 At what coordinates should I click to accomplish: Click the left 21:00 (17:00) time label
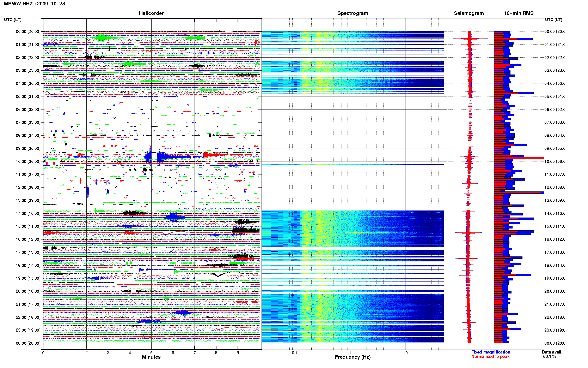tap(28, 304)
